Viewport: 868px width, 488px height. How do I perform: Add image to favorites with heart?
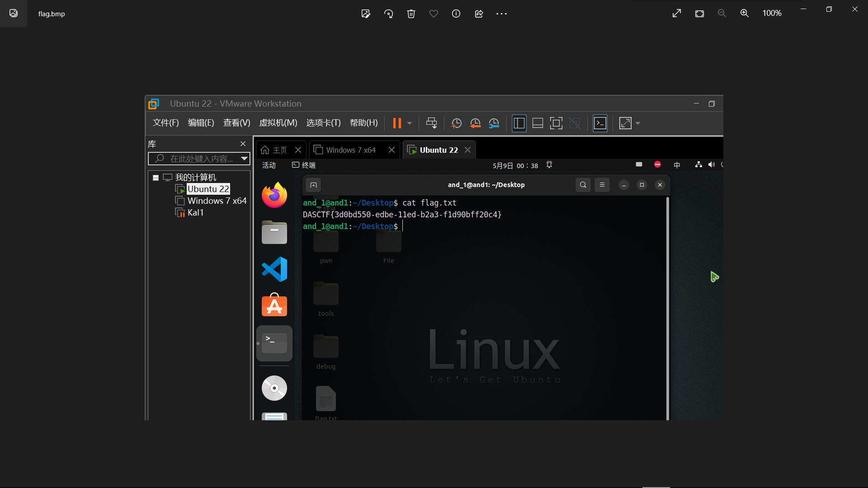(434, 14)
